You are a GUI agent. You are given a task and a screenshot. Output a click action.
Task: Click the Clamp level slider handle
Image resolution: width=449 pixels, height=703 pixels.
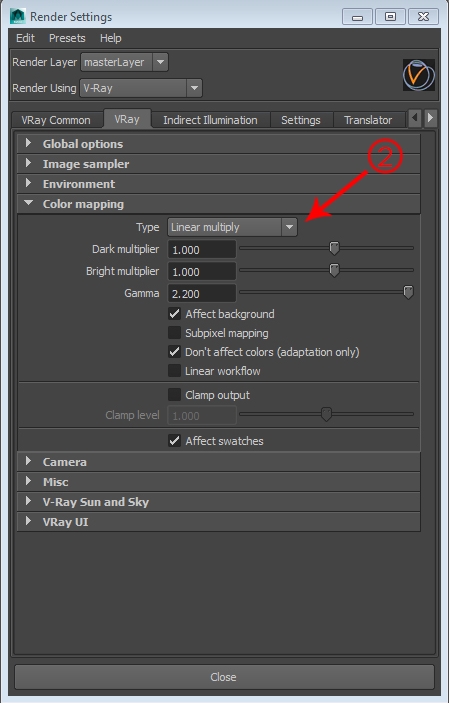(326, 414)
